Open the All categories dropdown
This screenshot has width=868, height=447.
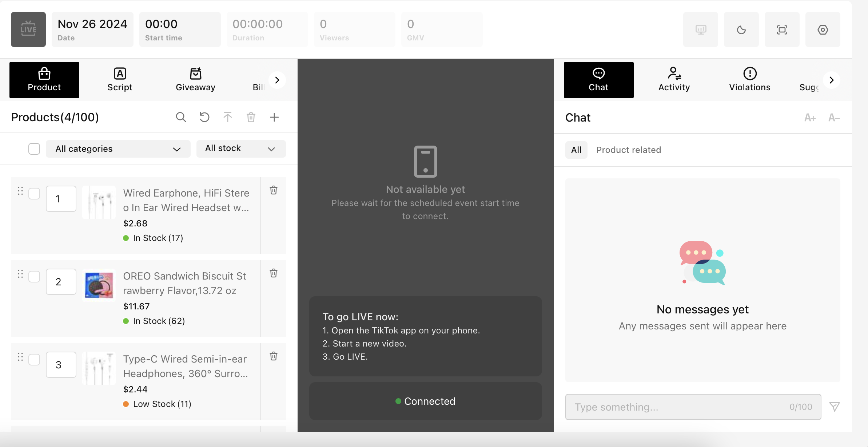click(x=118, y=149)
